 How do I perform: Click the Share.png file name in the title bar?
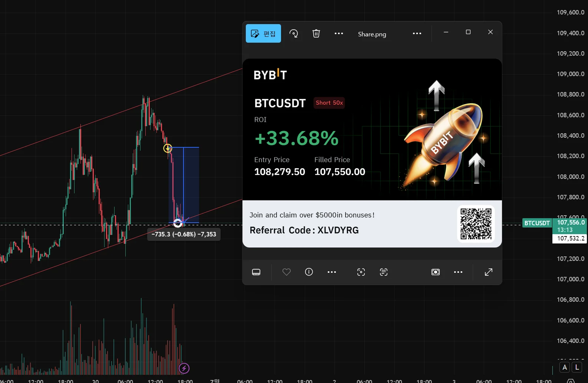372,34
